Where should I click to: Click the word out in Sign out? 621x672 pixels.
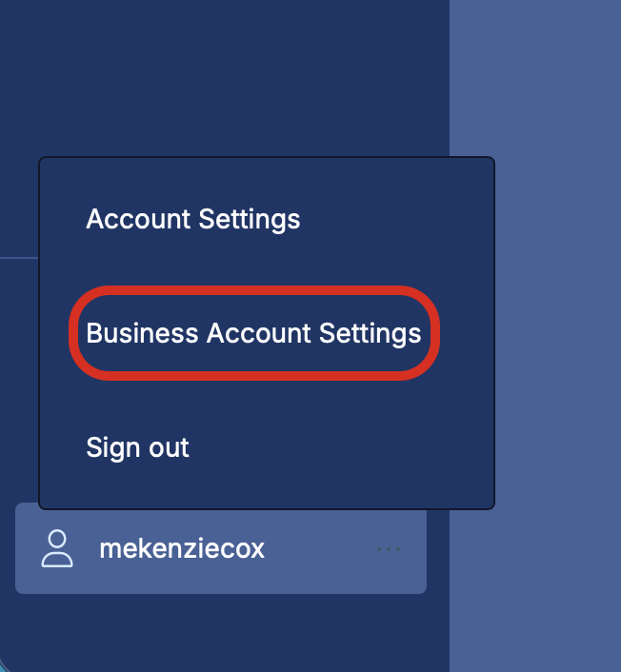(x=163, y=447)
